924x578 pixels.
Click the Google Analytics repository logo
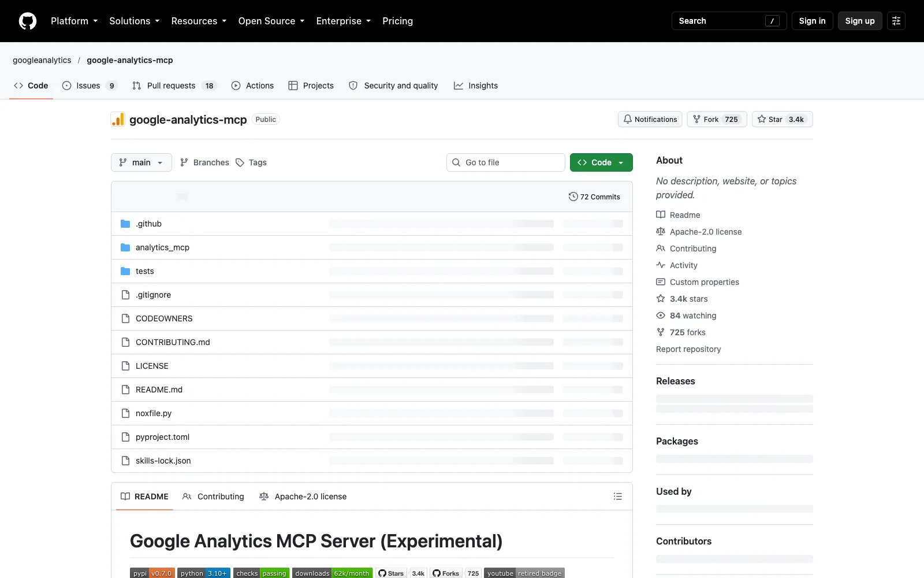pos(118,120)
